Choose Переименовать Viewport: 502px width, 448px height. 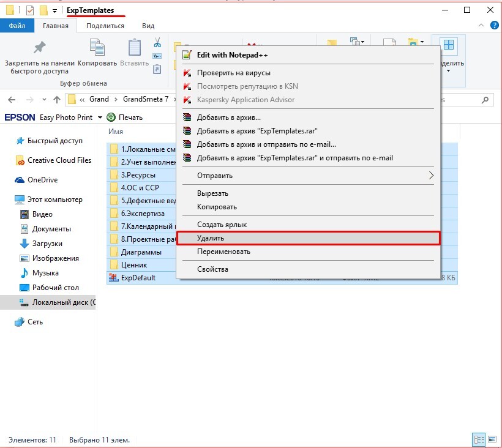[x=308, y=252]
